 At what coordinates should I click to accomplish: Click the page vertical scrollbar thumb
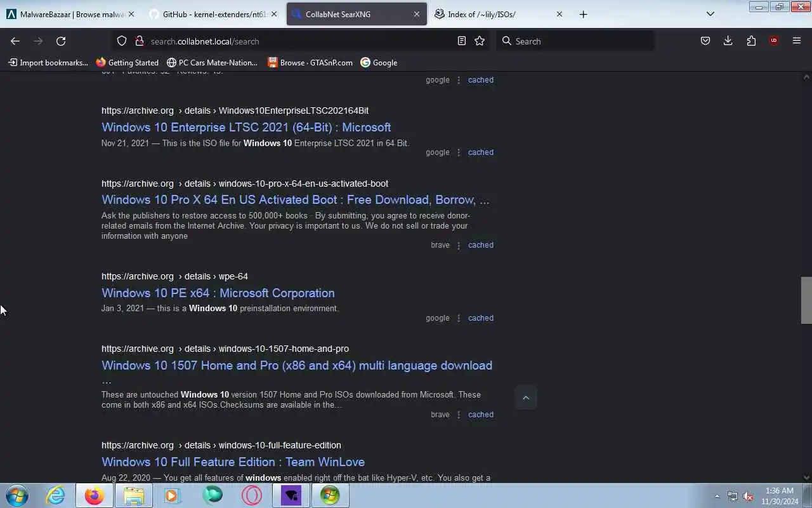click(806, 300)
